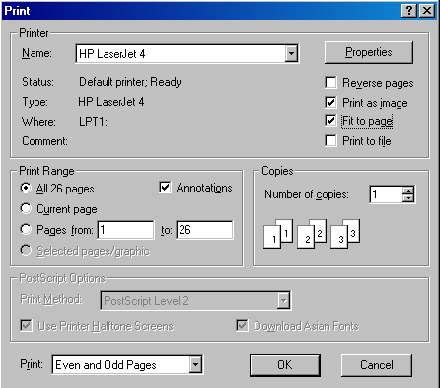Viewport: 440px width, 388px height.
Task: Open printer Properties
Action: (x=369, y=52)
